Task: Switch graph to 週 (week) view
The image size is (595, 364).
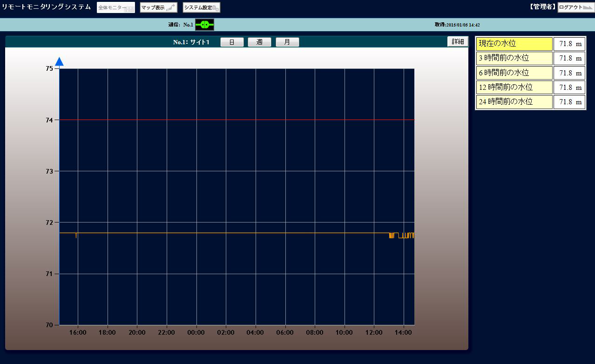Action: click(x=260, y=42)
